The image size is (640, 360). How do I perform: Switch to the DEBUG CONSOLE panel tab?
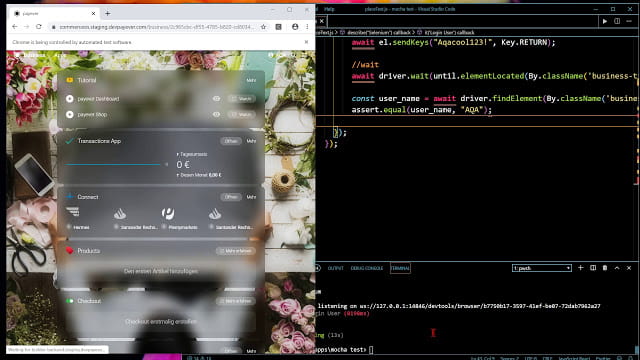tap(367, 268)
